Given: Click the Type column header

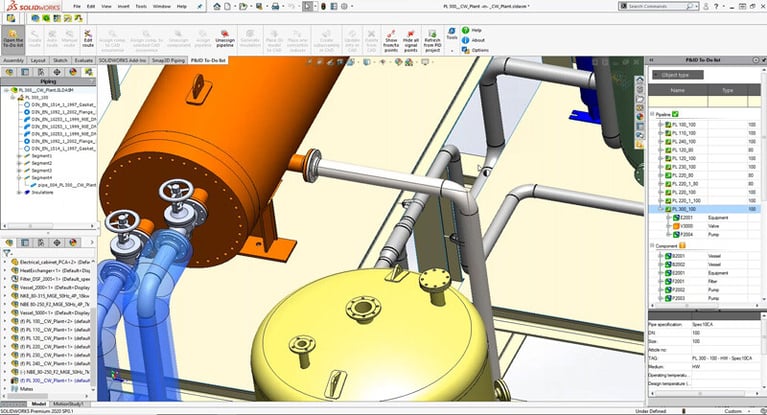Looking at the screenshot, I should (728, 91).
